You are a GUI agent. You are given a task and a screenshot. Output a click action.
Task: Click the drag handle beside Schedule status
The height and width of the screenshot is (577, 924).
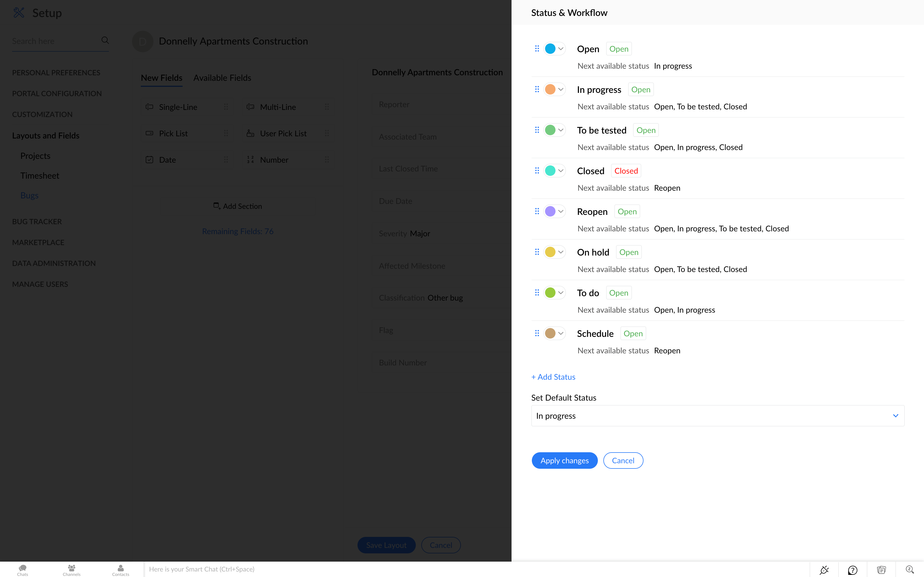(537, 333)
